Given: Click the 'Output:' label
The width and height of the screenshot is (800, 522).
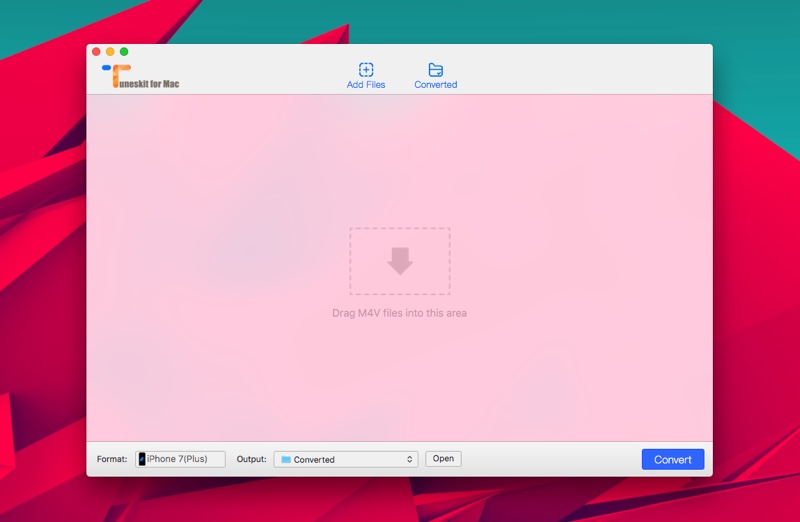Looking at the screenshot, I should click(251, 459).
